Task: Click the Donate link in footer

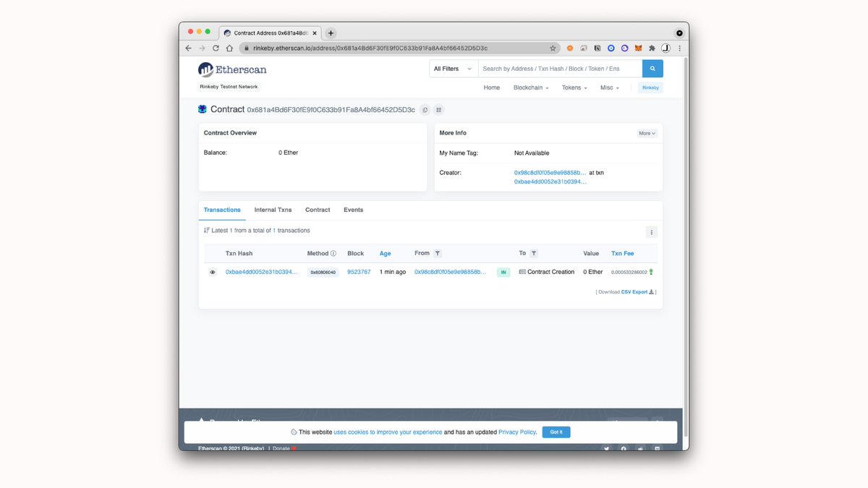Action: point(281,448)
